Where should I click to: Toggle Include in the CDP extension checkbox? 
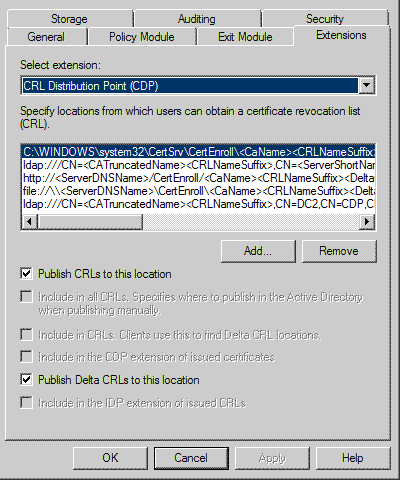click(26, 357)
